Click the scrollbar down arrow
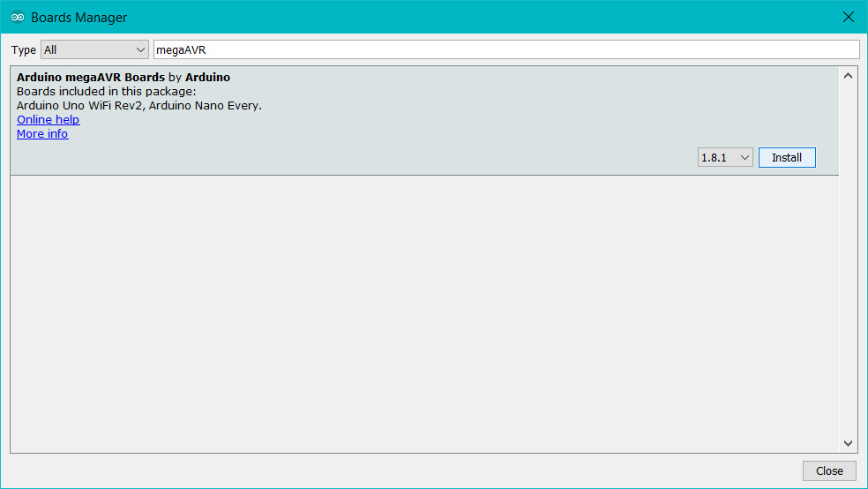 click(848, 443)
